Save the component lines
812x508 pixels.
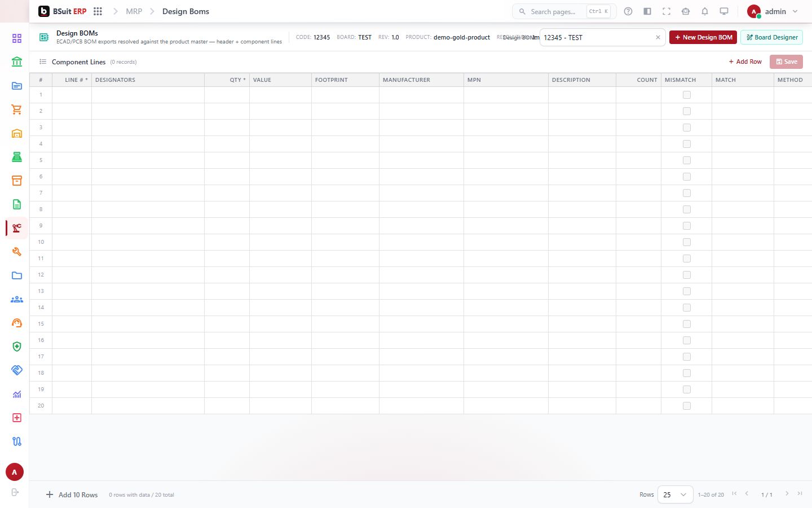coord(786,62)
